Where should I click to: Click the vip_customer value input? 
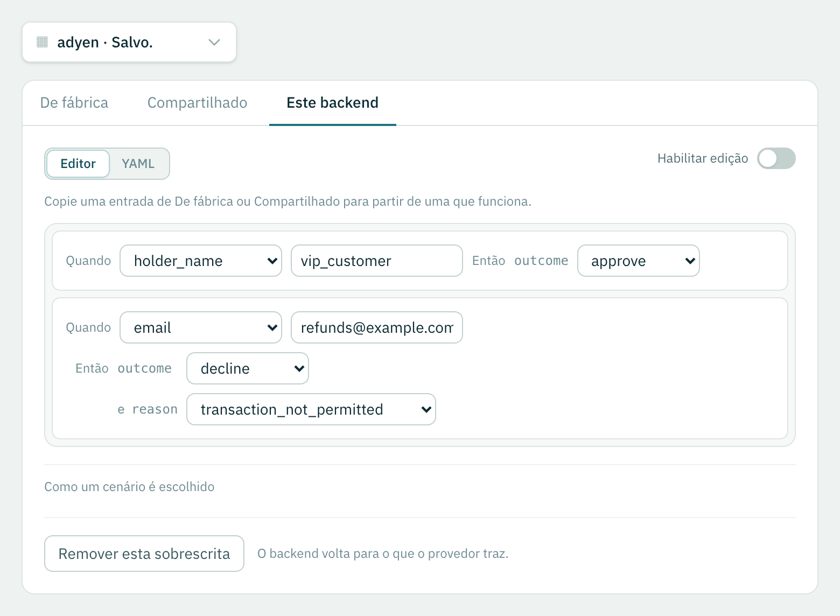click(377, 261)
